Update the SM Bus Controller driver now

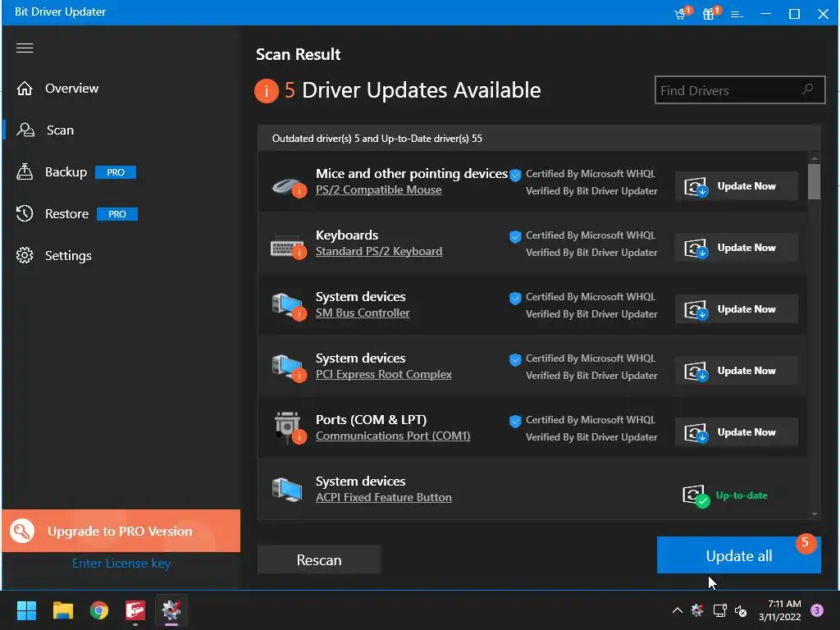pyautogui.click(x=737, y=309)
